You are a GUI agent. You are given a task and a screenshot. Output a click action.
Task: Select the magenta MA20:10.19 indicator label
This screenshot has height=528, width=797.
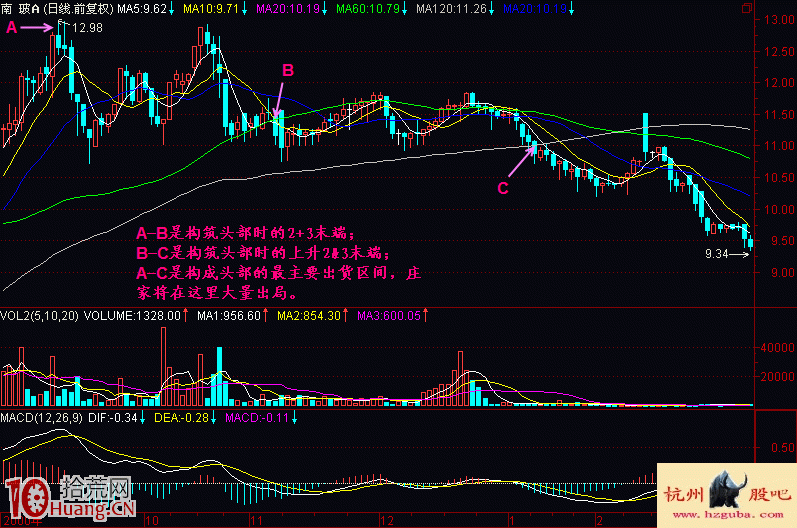coord(288,9)
